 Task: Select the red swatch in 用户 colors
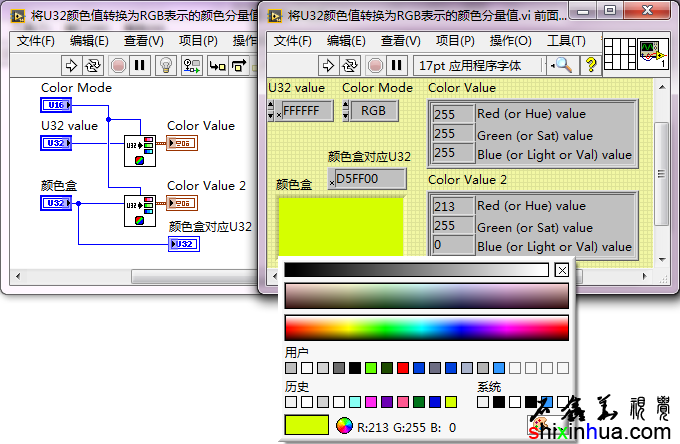[403, 368]
